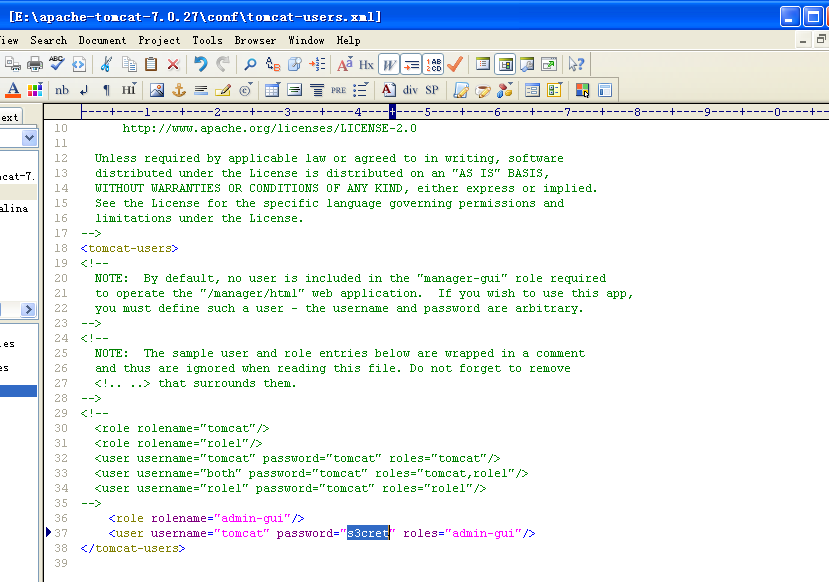Click the PRE preformatted text icon
Viewport: 829px width, 582px height.
(x=338, y=90)
